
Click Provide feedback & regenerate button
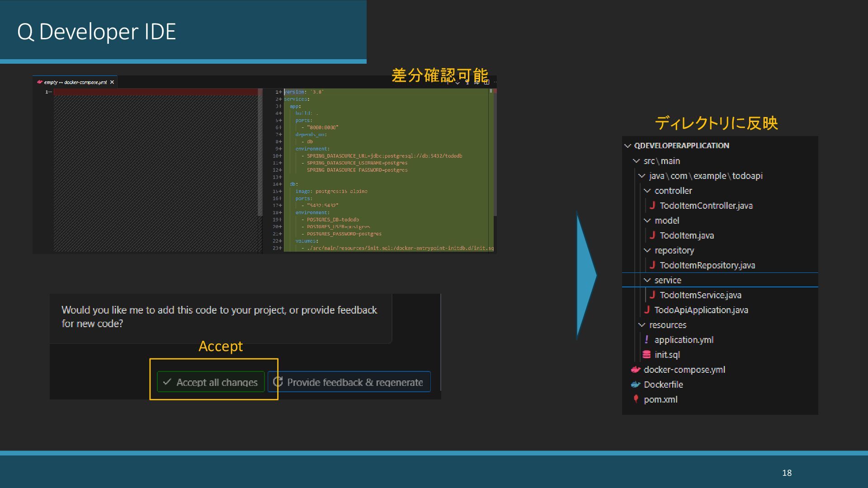pyautogui.click(x=349, y=382)
